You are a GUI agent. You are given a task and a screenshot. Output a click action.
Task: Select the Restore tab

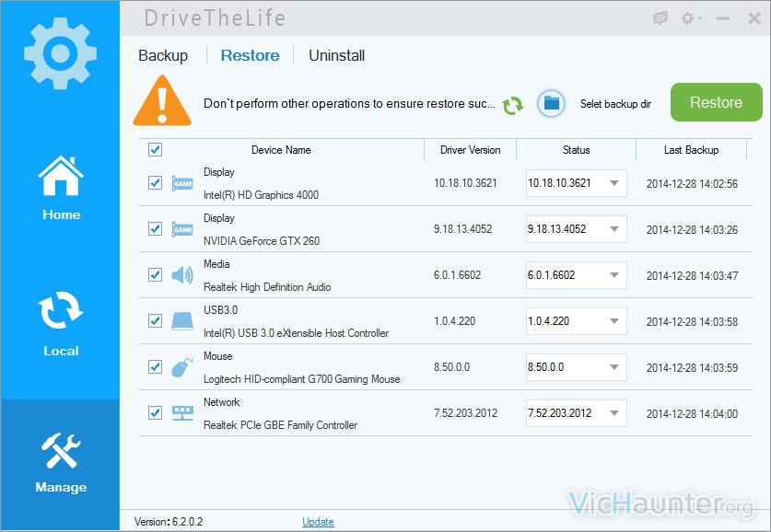coord(250,55)
